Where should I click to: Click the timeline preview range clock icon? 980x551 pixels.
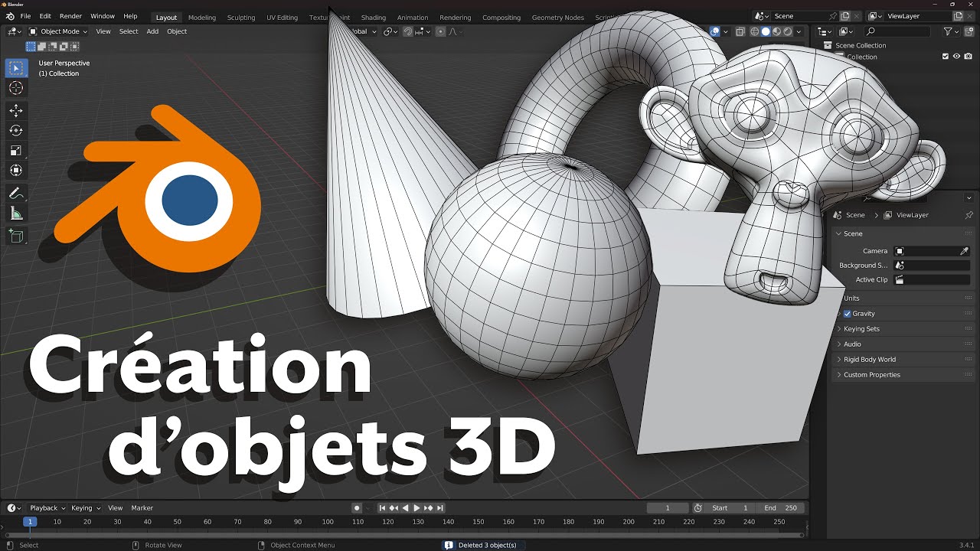pos(697,508)
